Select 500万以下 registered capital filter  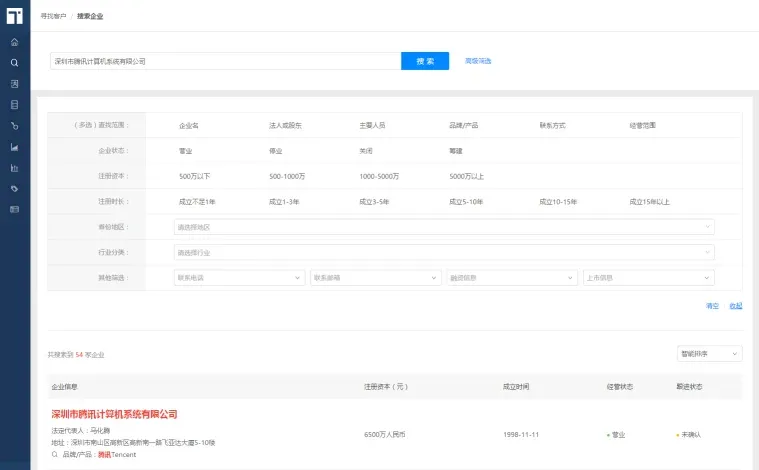click(x=194, y=176)
